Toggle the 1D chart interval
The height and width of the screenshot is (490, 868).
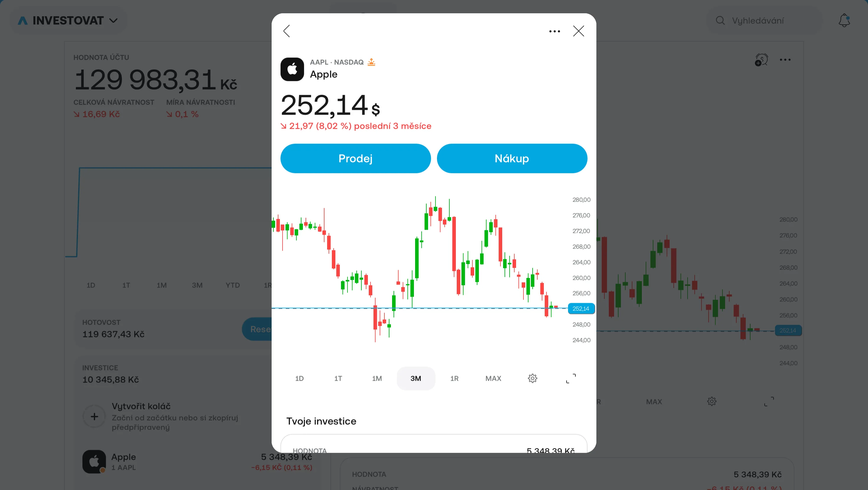click(299, 378)
